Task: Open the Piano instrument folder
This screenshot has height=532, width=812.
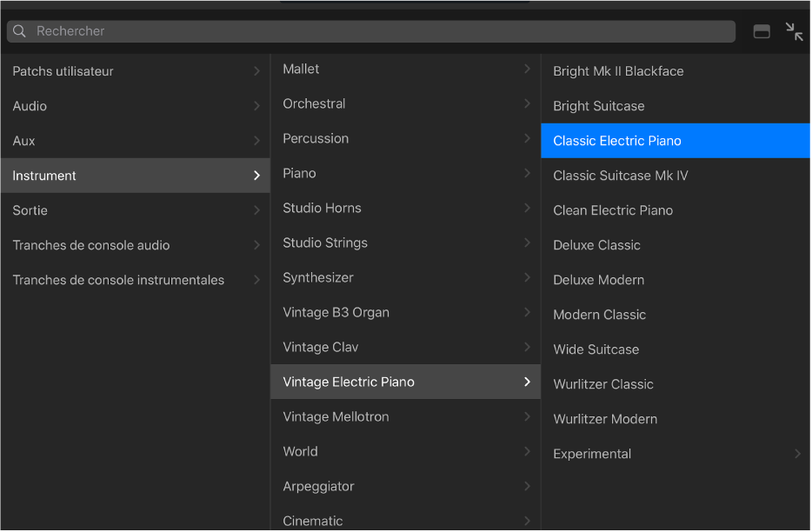Action: (406, 173)
